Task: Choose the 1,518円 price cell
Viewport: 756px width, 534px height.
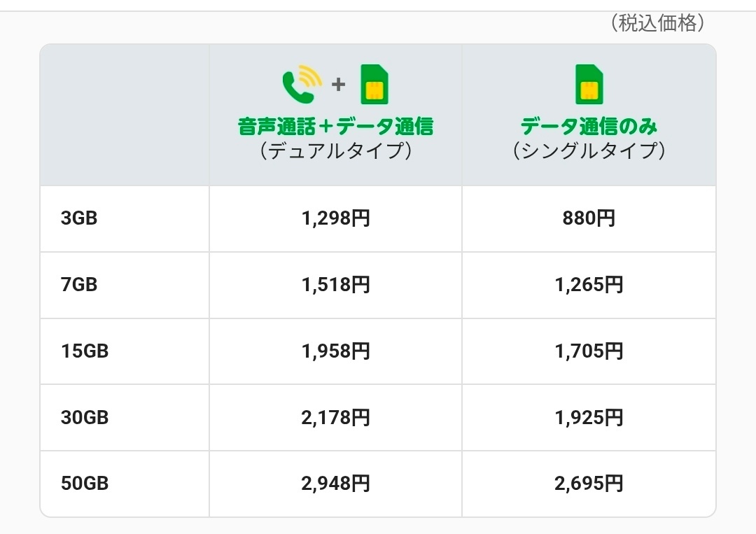Action: click(x=335, y=285)
